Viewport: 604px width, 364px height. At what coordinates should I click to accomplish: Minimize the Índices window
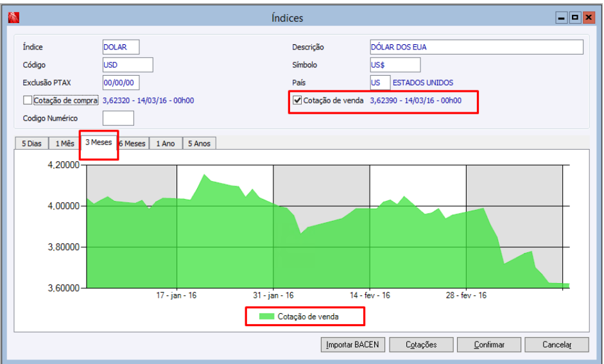coord(561,18)
